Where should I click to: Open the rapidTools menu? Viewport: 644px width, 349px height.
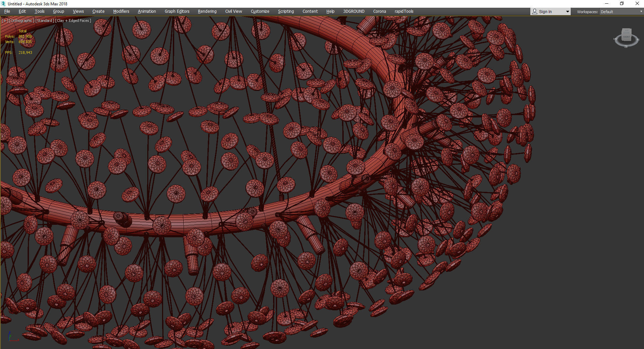click(x=404, y=11)
